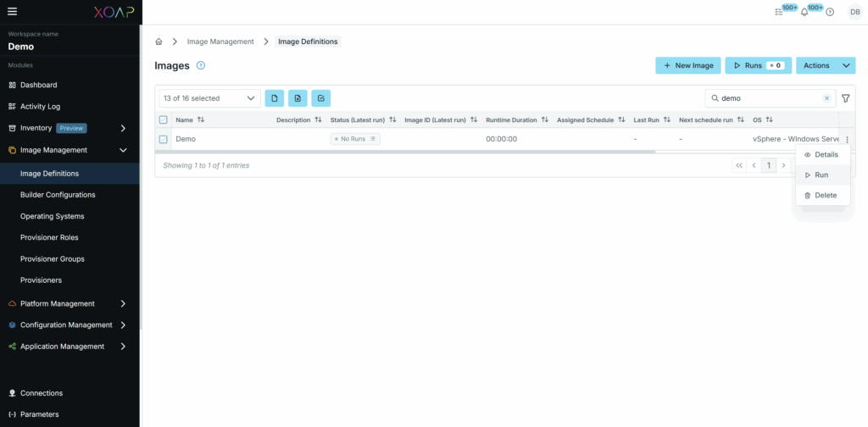This screenshot has height=427, width=868.
Task: Open Builder Configurations in the sidebar
Action: [58, 195]
